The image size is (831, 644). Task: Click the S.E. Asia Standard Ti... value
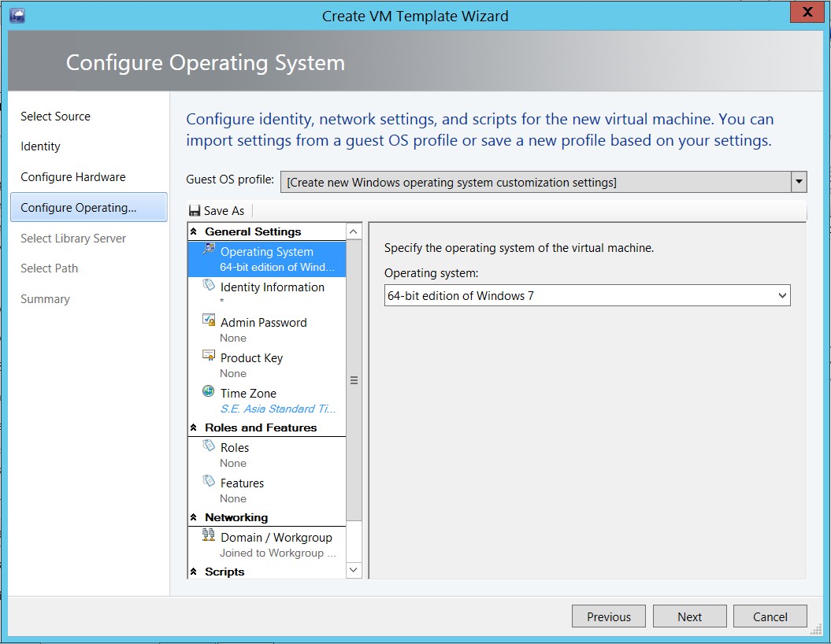[278, 409]
